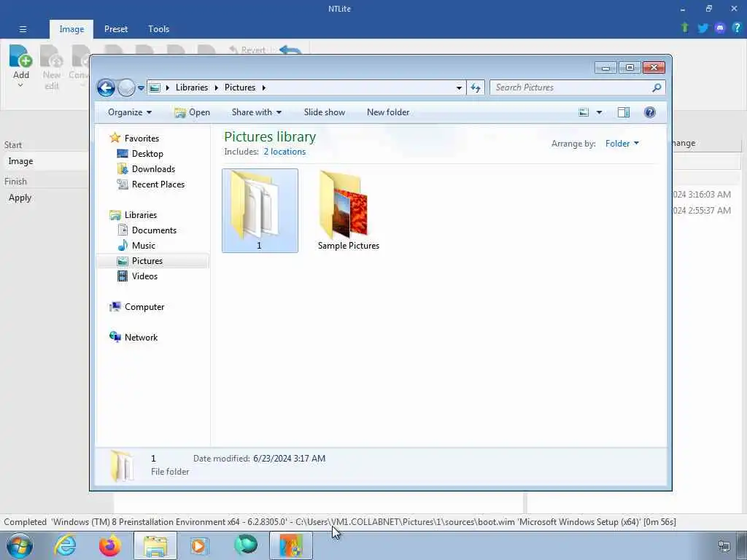This screenshot has width=747, height=560.
Task: Open Internet Explorer from the taskbar
Action: pos(65,545)
